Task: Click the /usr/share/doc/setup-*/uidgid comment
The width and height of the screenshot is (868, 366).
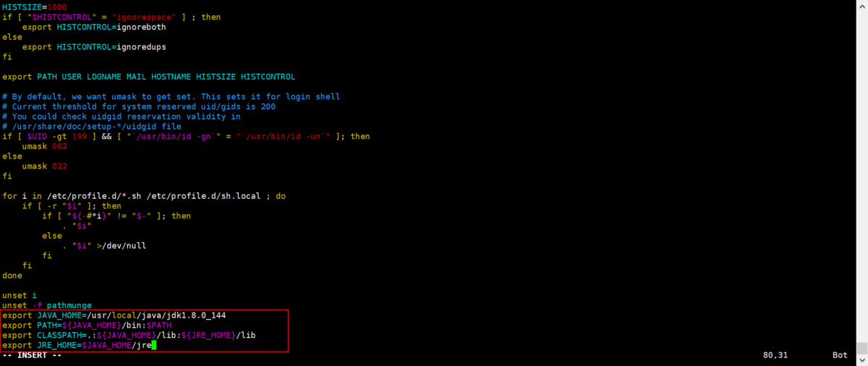Action: [x=92, y=126]
